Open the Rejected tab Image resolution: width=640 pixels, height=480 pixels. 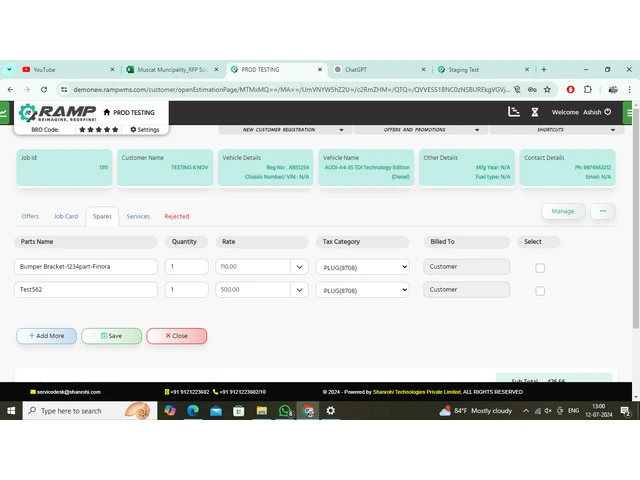[176, 216]
